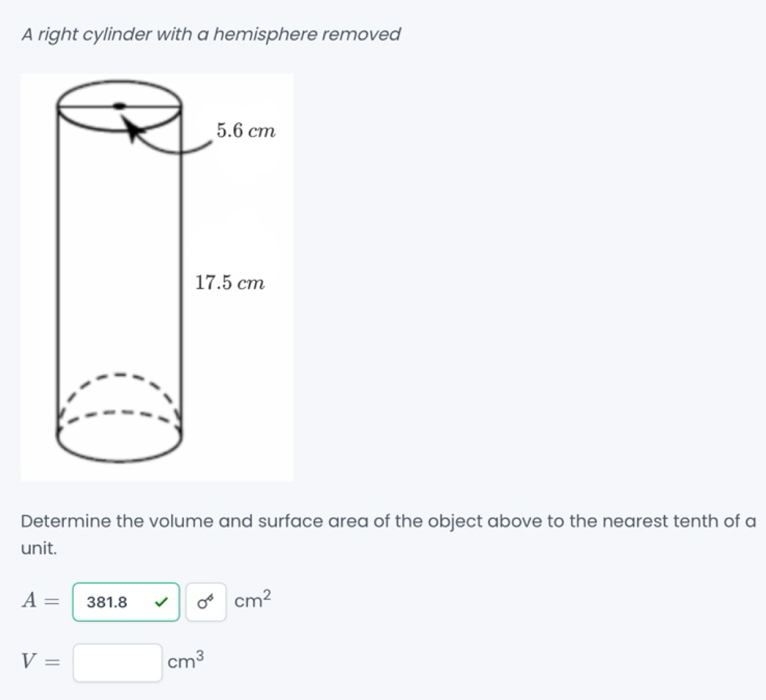The height and width of the screenshot is (700, 766).
Task: Click the instruction text about nearest tenth
Action: (375, 520)
